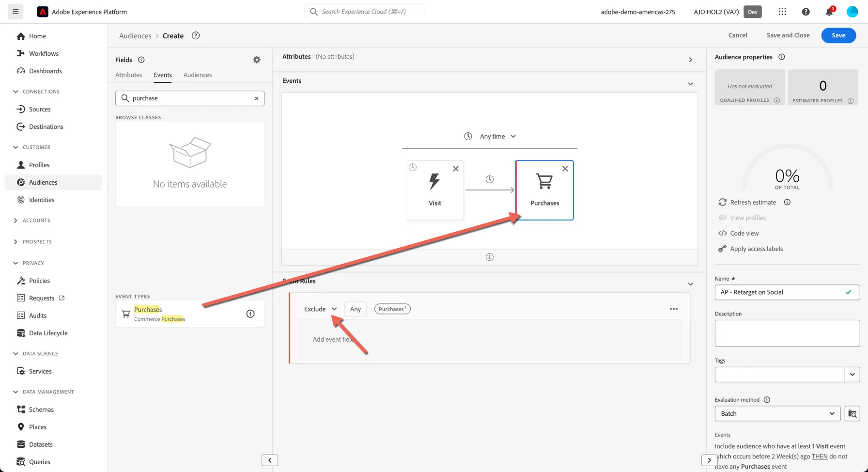Open the Help question mark icon
Screen dimensions: 868x472
[806, 12]
